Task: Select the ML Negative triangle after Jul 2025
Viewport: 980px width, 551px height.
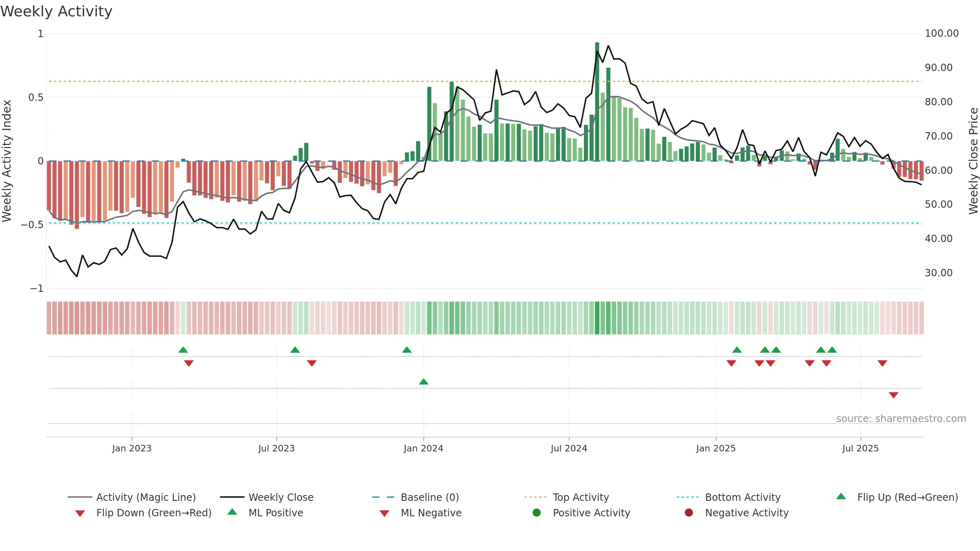Action: click(x=893, y=395)
